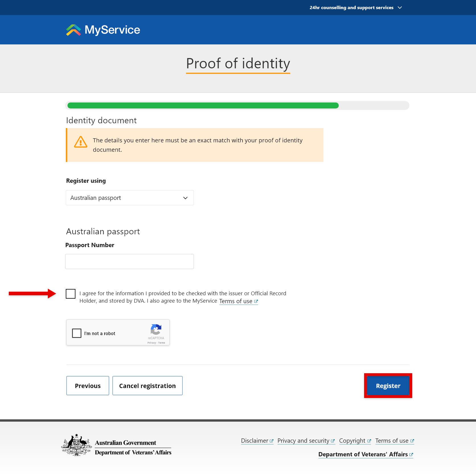
Task: Click the Passport Number input field
Action: tap(129, 261)
